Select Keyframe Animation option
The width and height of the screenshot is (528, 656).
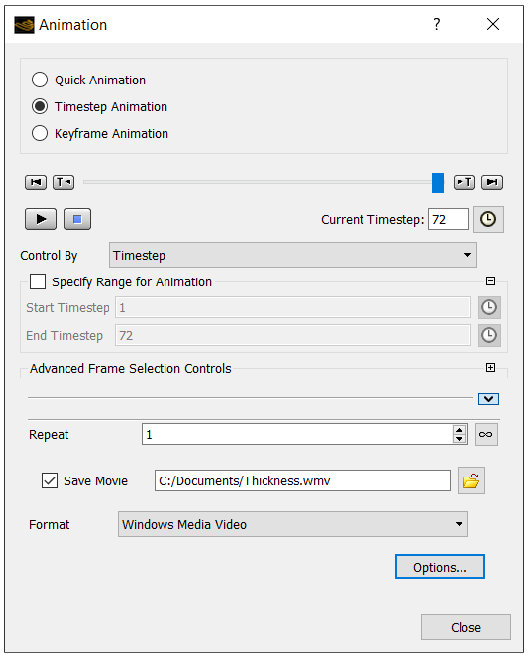tap(40, 133)
